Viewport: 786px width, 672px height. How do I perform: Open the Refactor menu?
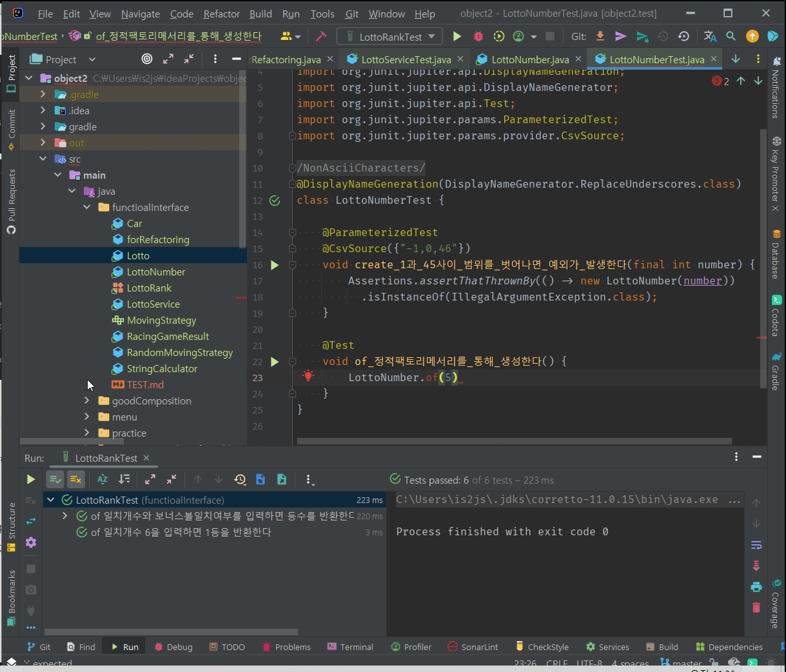click(x=221, y=14)
